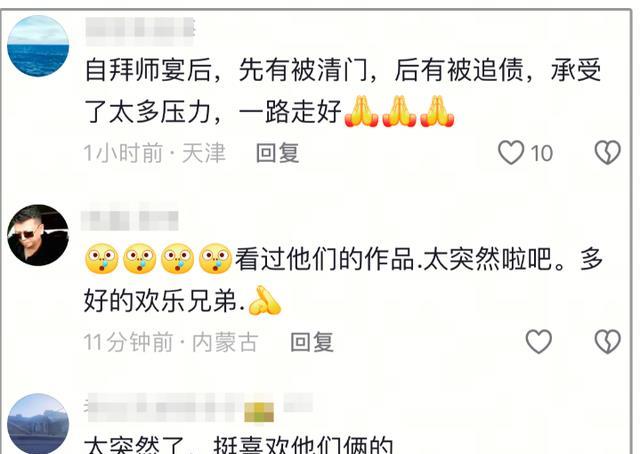Dislike the Inner Mongolia comment broken heart
The width and height of the screenshot is (640, 454).
coord(608,341)
